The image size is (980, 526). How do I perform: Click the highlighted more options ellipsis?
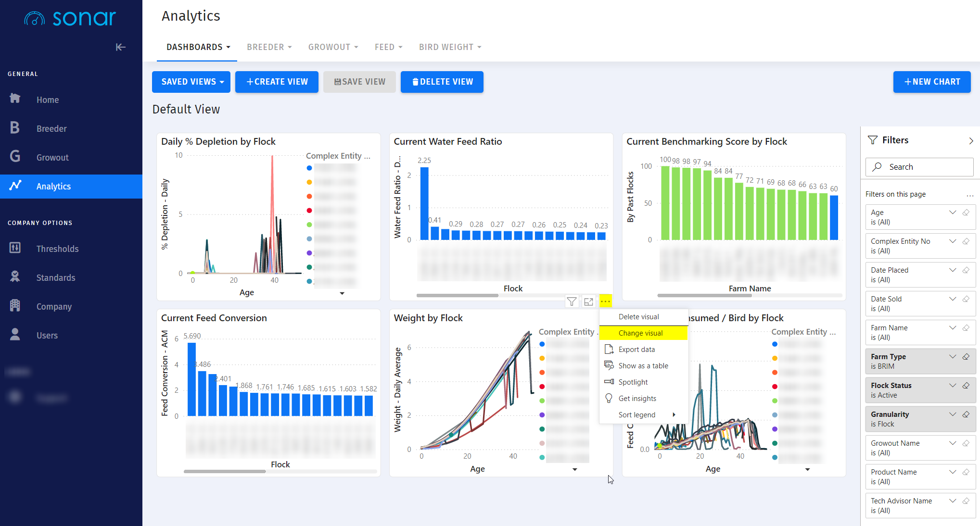605,301
